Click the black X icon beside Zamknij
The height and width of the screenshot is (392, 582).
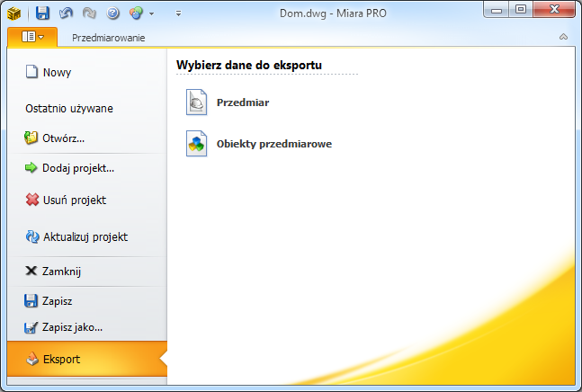click(31, 271)
